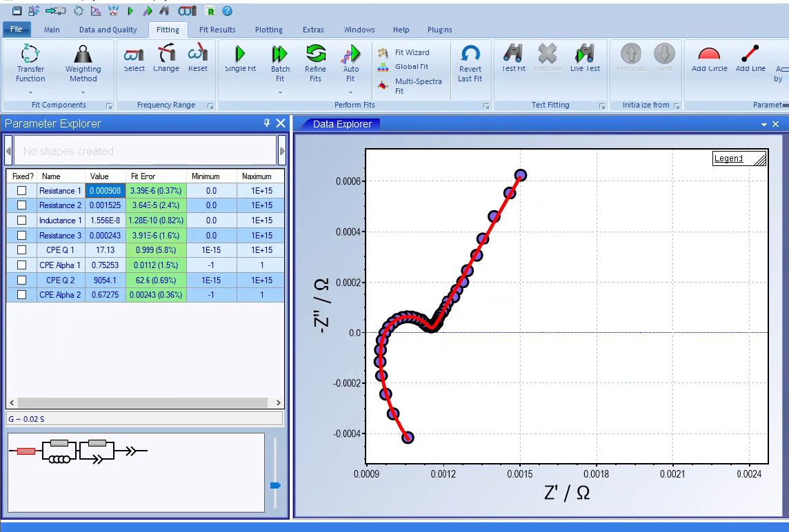Open Fit Components group dialog launcher
The image size is (789, 532).
click(x=109, y=106)
